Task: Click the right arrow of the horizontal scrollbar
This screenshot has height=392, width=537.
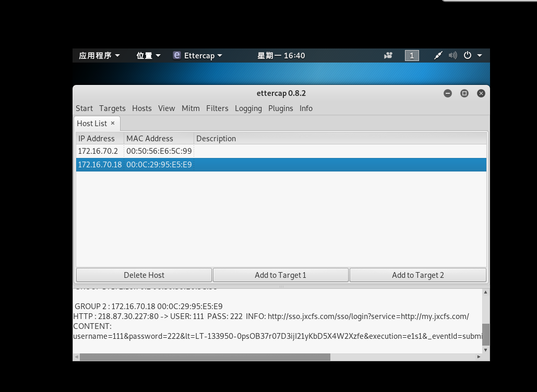Action: 479,357
